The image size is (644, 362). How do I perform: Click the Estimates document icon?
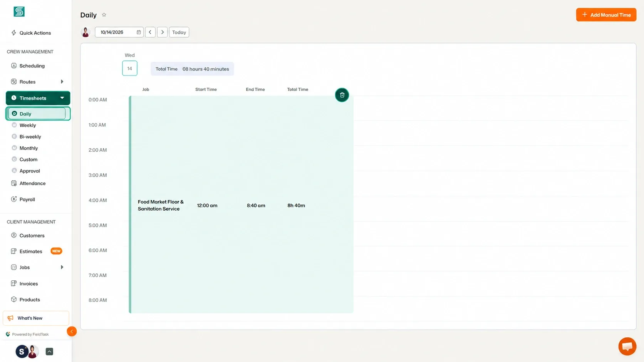point(14,251)
